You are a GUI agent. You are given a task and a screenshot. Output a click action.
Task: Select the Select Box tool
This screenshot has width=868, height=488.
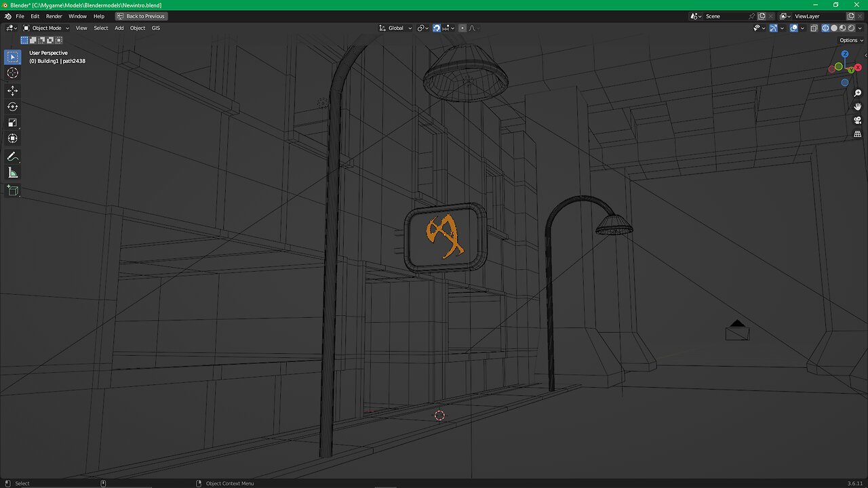coord(13,57)
